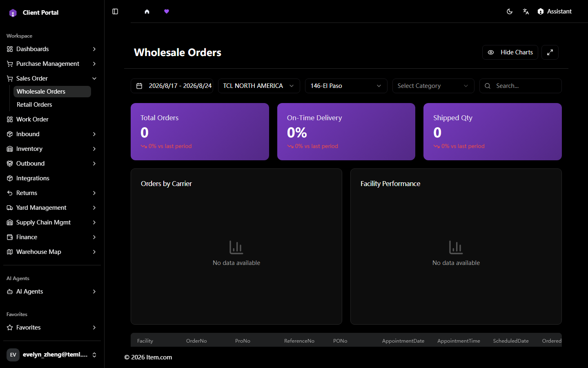Click the purple heart favorites icon
This screenshot has width=588, height=368.
tap(167, 11)
